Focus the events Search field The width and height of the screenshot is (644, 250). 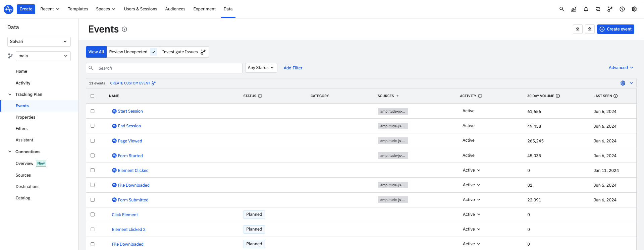pyautogui.click(x=164, y=68)
